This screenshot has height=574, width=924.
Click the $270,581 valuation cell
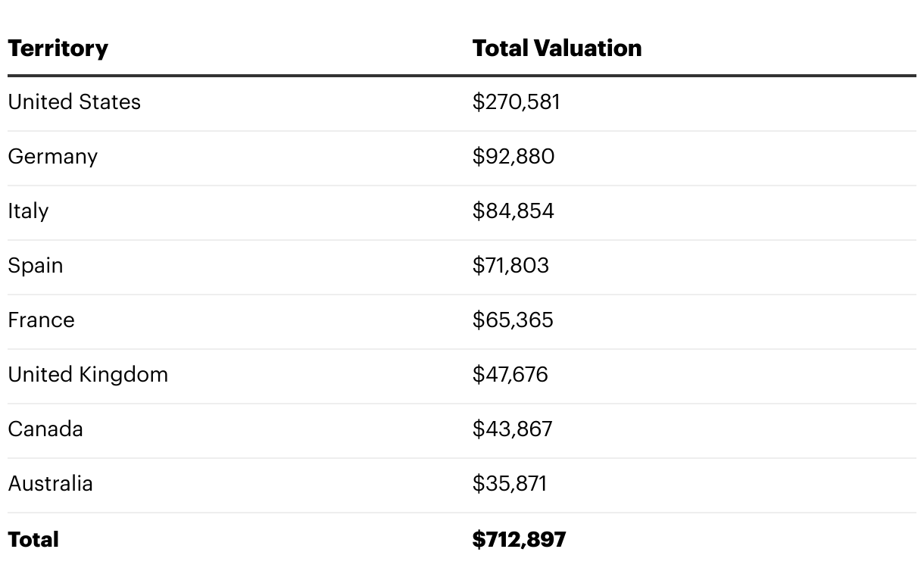516,102
